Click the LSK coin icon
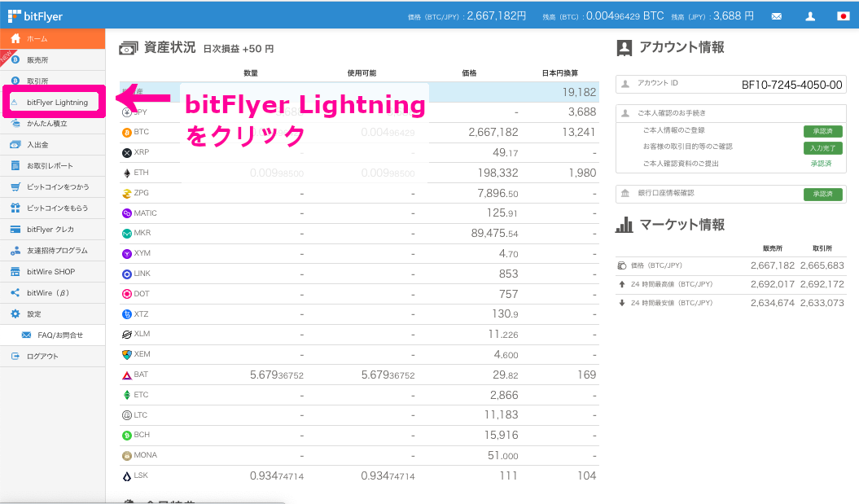 pos(126,476)
